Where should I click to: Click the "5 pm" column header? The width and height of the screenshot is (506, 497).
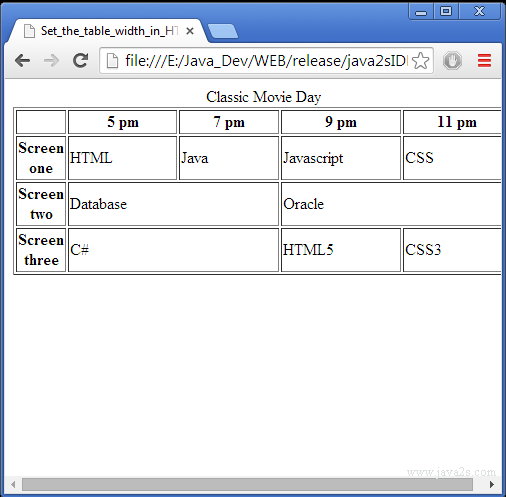122,122
